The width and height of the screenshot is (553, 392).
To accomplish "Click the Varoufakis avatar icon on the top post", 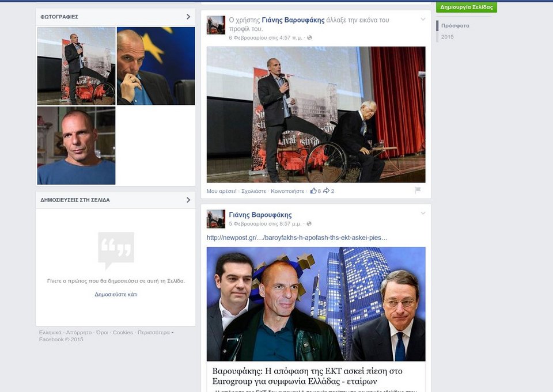I will [x=215, y=25].
